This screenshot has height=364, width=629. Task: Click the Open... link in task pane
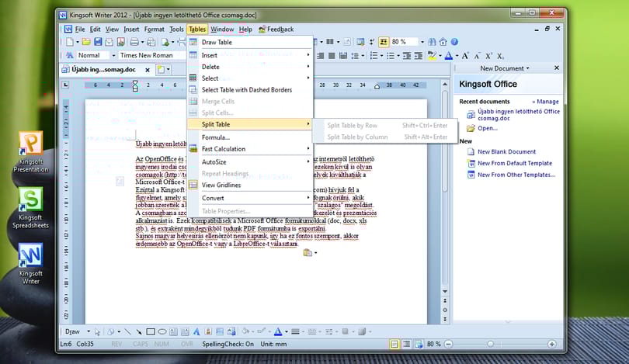pos(488,128)
